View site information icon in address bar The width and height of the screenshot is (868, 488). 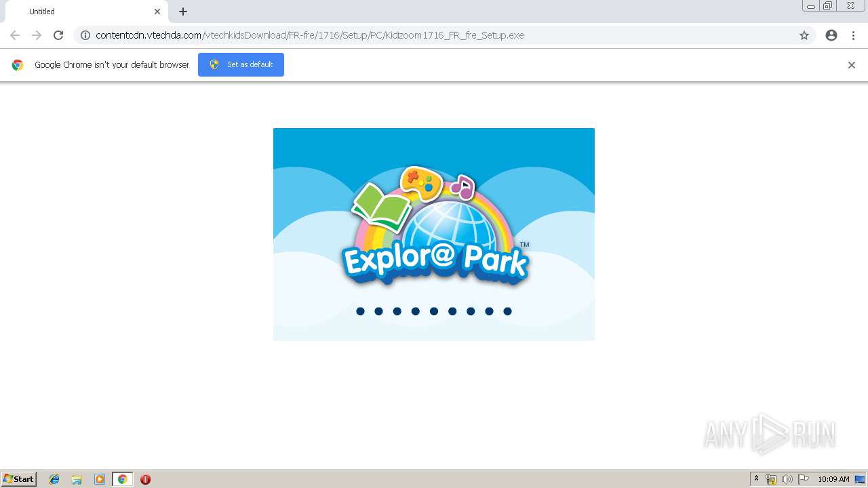coord(85,35)
